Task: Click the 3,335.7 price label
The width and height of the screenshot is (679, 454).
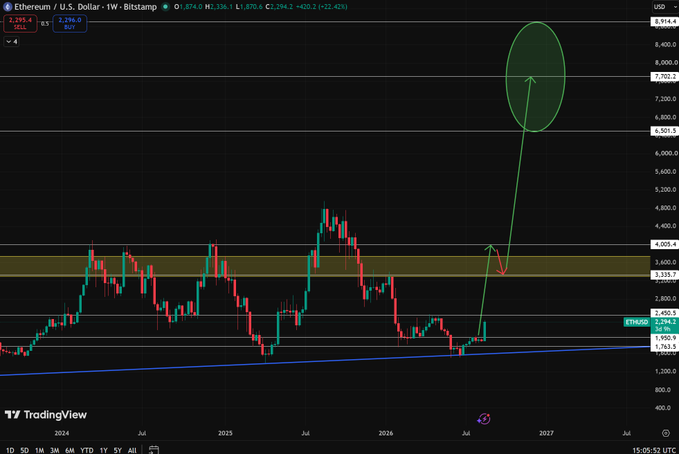Action: click(665, 275)
